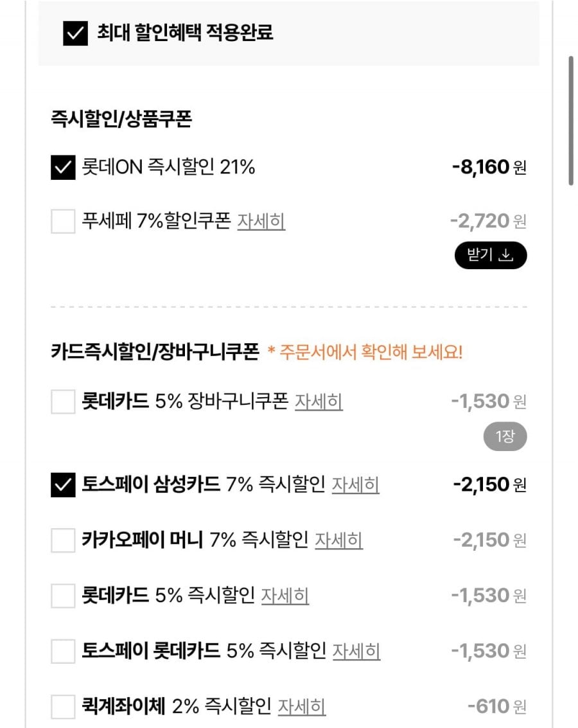Download coupon with the 받기 button
This screenshot has height=728, width=578.
click(491, 255)
